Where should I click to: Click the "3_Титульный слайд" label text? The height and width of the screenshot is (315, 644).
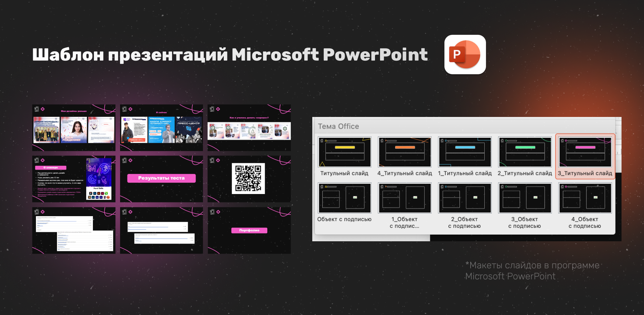(585, 173)
